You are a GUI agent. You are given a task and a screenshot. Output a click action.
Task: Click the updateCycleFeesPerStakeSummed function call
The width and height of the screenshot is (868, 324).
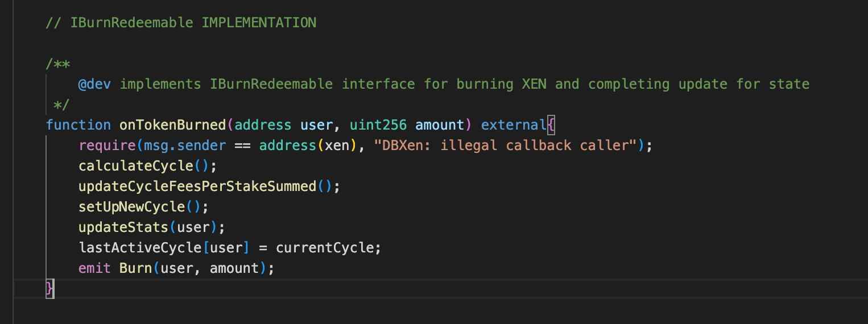click(197, 186)
